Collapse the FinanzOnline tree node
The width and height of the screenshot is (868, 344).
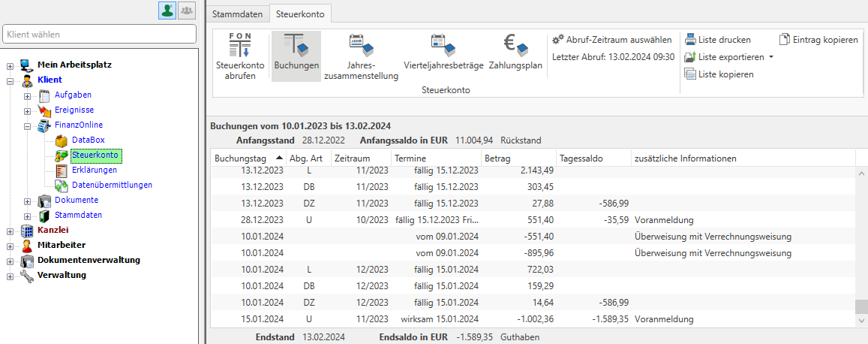[27, 125]
